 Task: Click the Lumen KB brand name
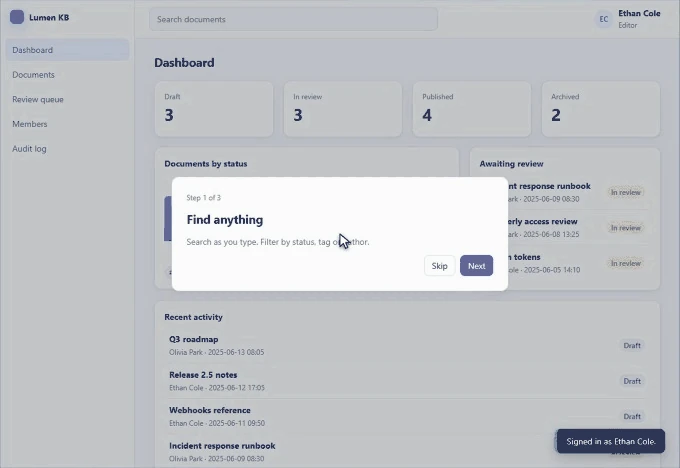(49, 17)
